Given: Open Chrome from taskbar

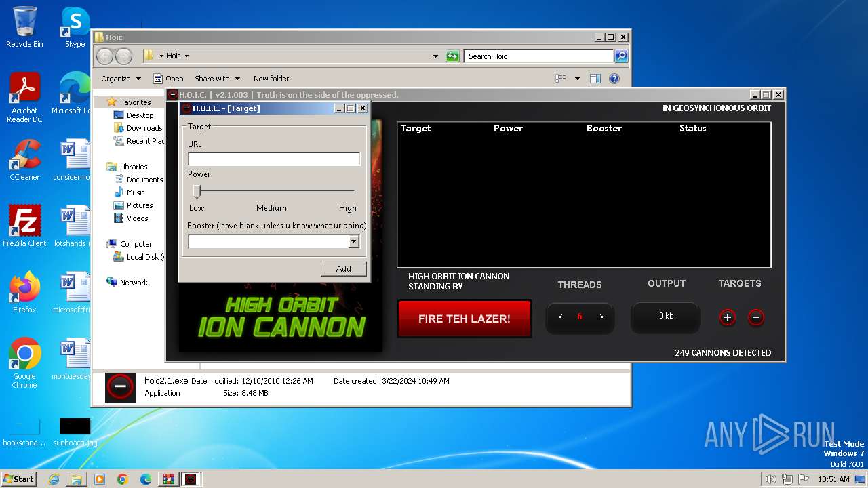Looking at the screenshot, I should coord(123,479).
